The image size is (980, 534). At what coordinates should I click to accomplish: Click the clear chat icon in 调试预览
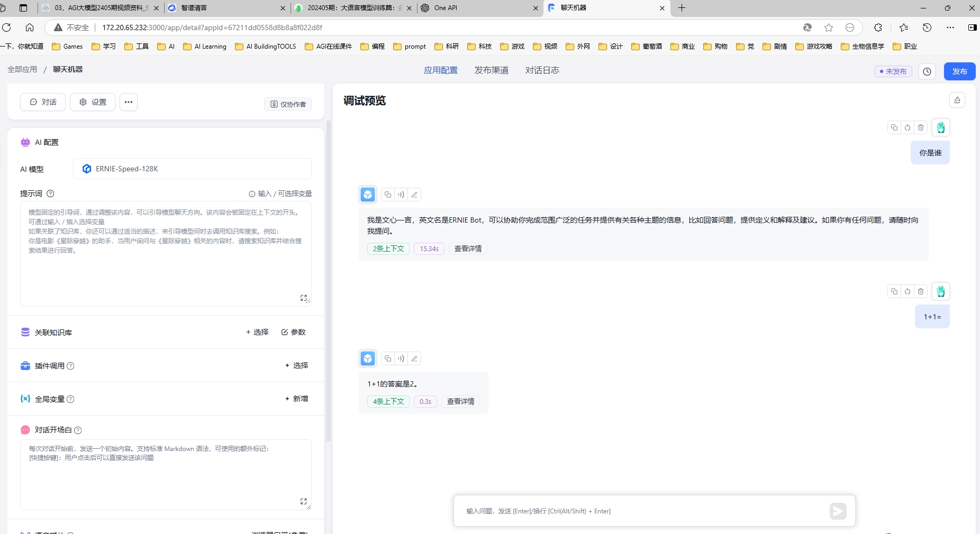click(957, 100)
